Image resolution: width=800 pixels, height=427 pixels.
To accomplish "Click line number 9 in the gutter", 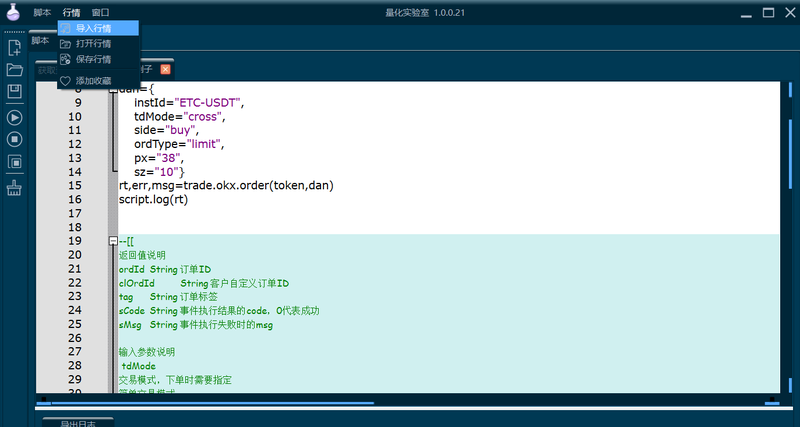I will [78, 103].
